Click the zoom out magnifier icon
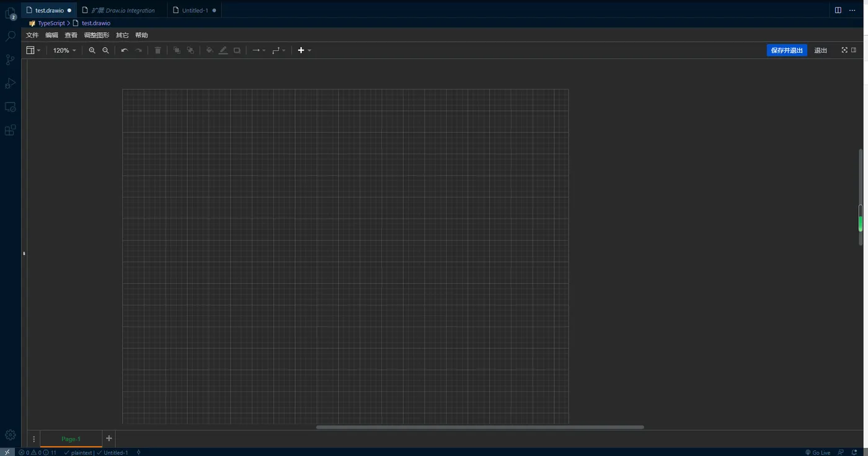 [x=105, y=50]
